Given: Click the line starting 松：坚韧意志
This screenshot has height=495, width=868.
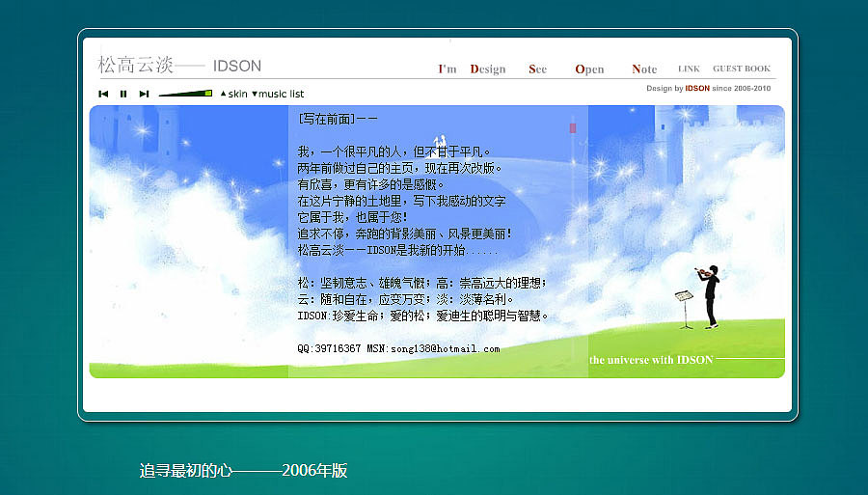Looking at the screenshot, I should coord(422,283).
